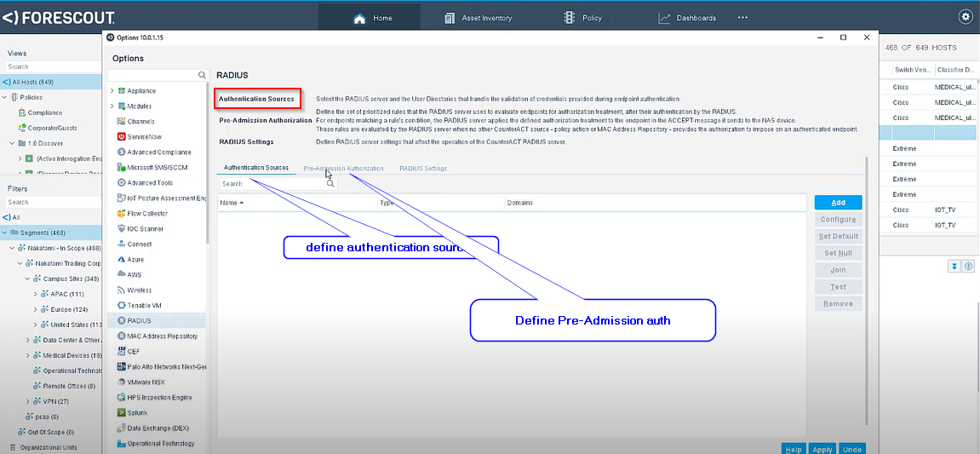Viewport: 980px width, 454px height.
Task: Open Data Exchange (DEX) icon
Action: [x=121, y=428]
